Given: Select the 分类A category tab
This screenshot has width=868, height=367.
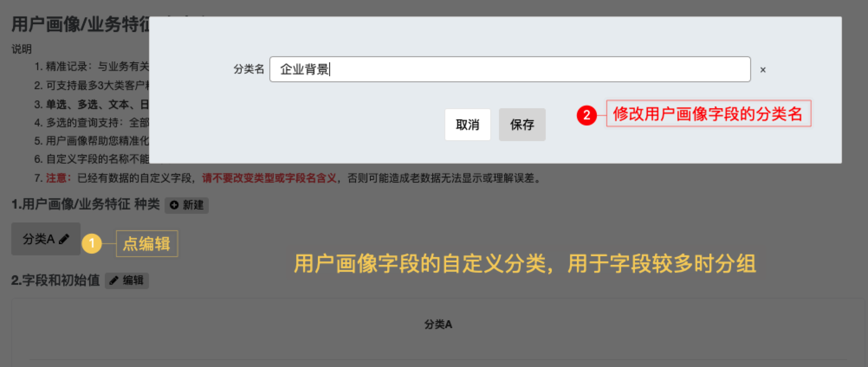Looking at the screenshot, I should 46,239.
